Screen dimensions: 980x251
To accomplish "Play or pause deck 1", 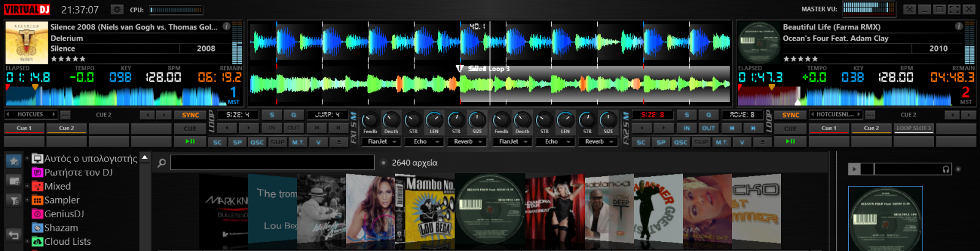I will pos(190,141).
